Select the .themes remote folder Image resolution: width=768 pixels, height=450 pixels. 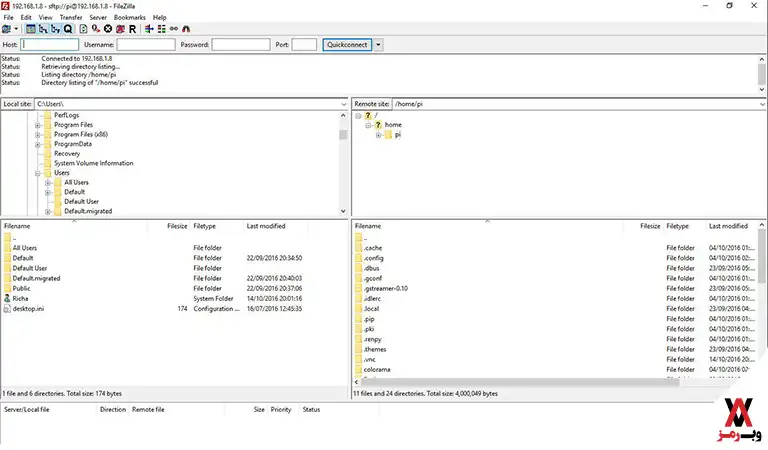click(375, 349)
